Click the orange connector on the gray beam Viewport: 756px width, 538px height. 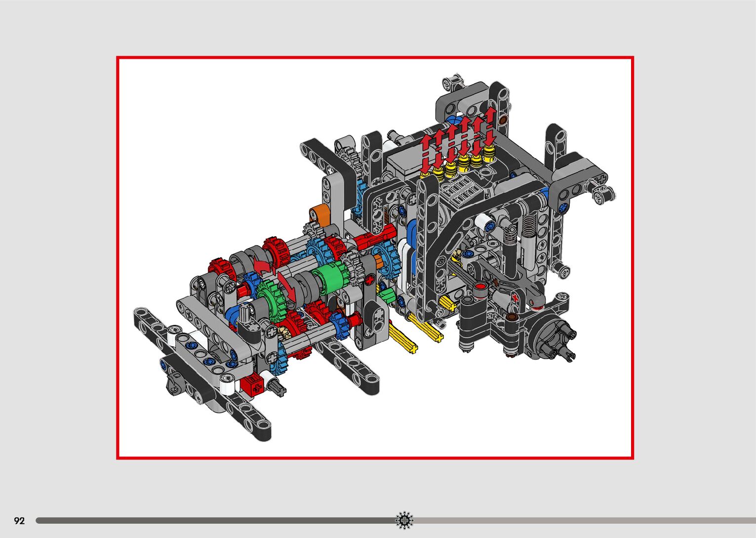tap(319, 216)
